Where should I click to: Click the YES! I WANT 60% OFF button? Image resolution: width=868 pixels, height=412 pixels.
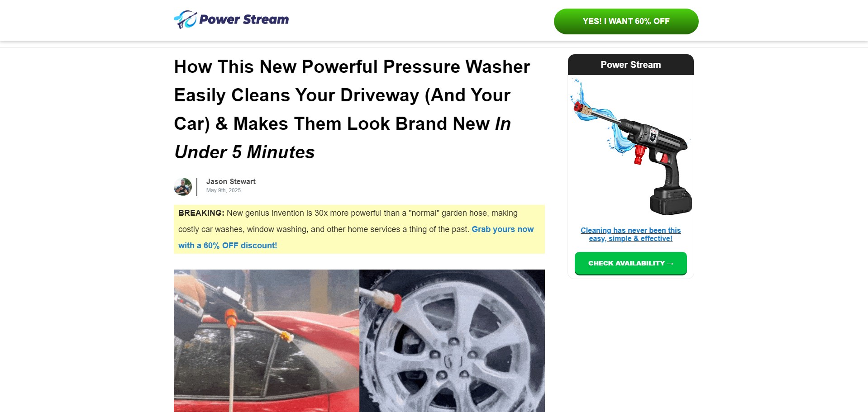[x=626, y=21]
